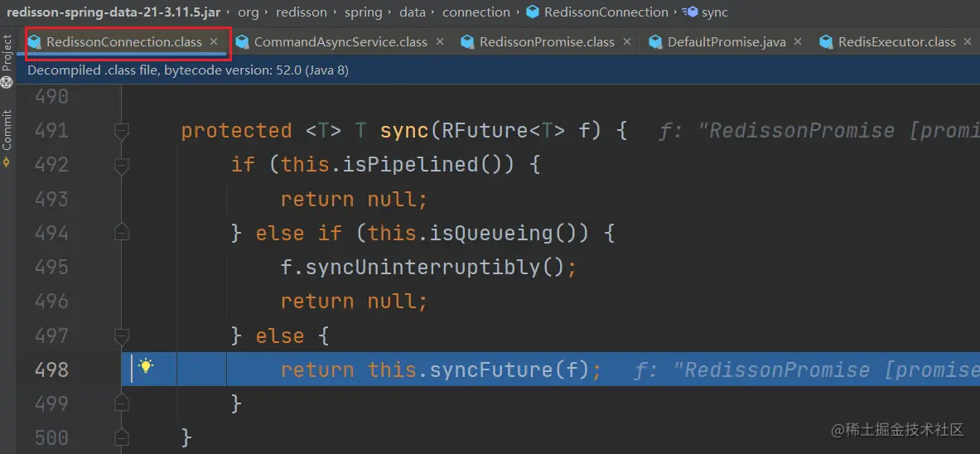Click the RedissonPromise.class tab file icon
The width and height of the screenshot is (980, 454).
(x=469, y=42)
